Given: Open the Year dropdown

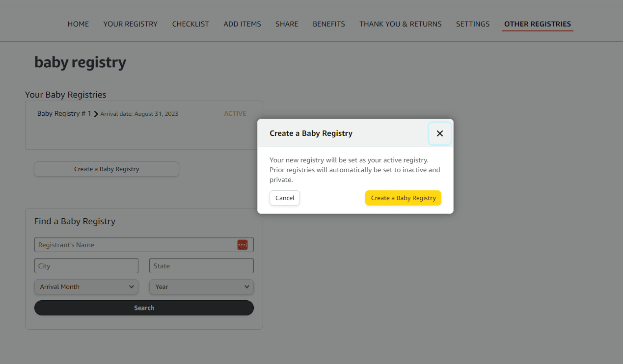Looking at the screenshot, I should [201, 286].
